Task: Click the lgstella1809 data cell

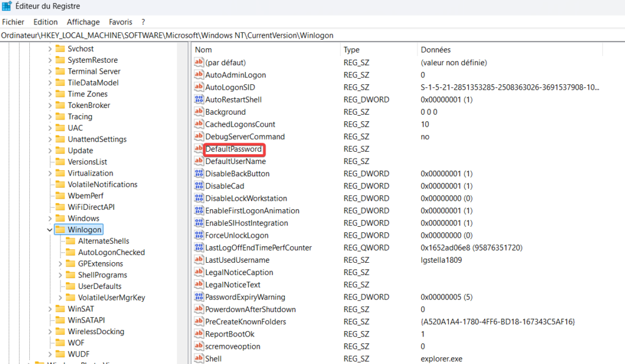Action: (441, 260)
